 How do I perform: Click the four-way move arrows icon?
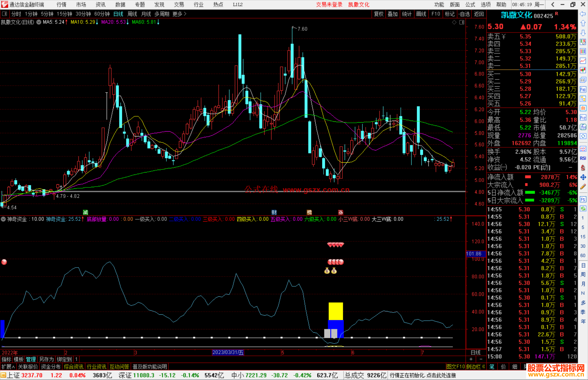pyautogui.click(x=583, y=177)
